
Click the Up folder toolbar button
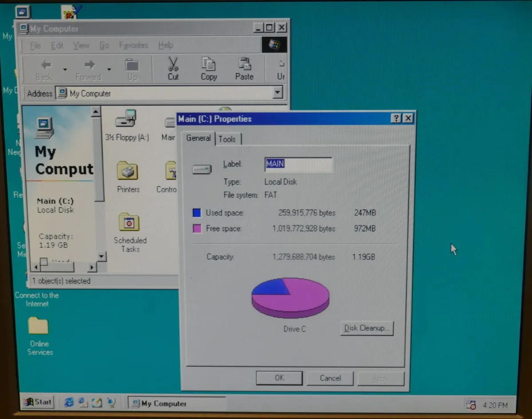pos(132,65)
